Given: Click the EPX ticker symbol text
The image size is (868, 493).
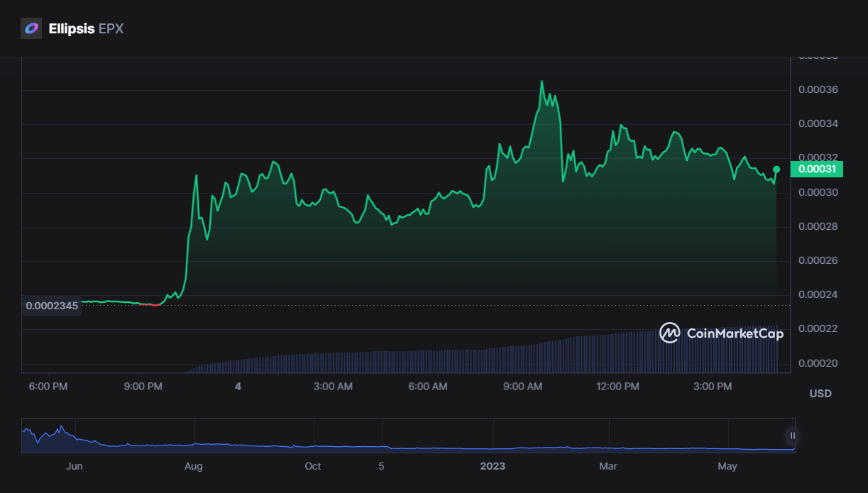Looking at the screenshot, I should click(111, 29).
